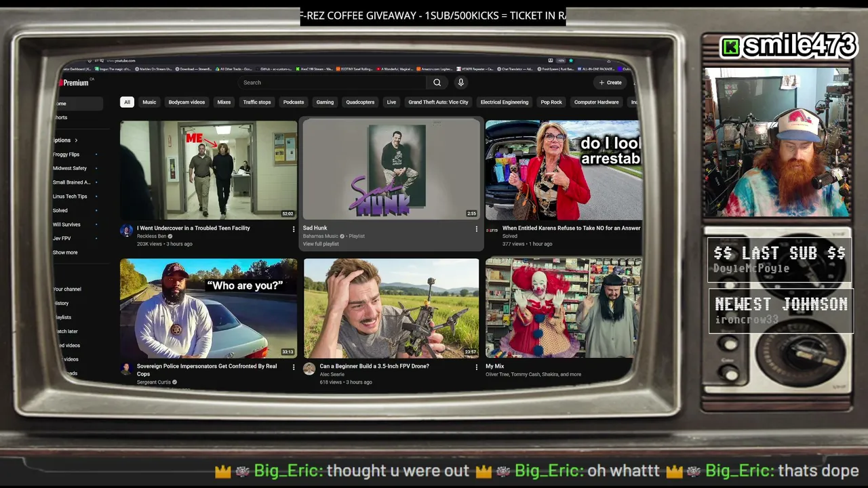Open the Will Survives subscription

[x=66, y=224]
